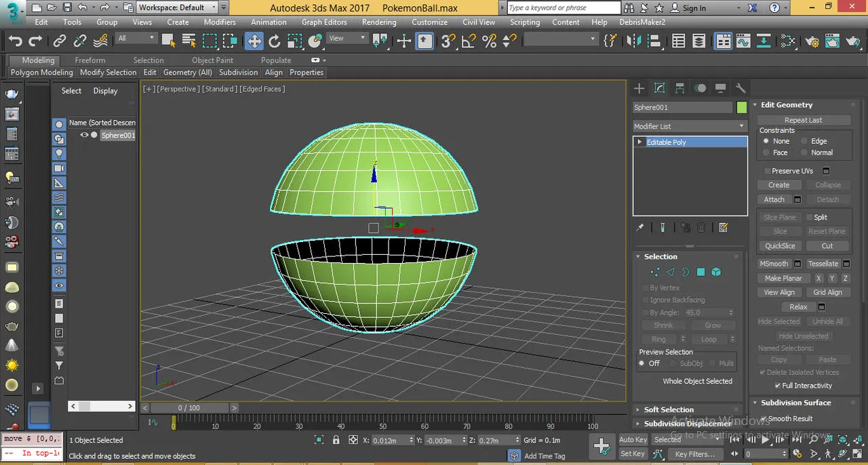Switch to the Motion panel icon
The image size is (868, 465).
click(700, 88)
